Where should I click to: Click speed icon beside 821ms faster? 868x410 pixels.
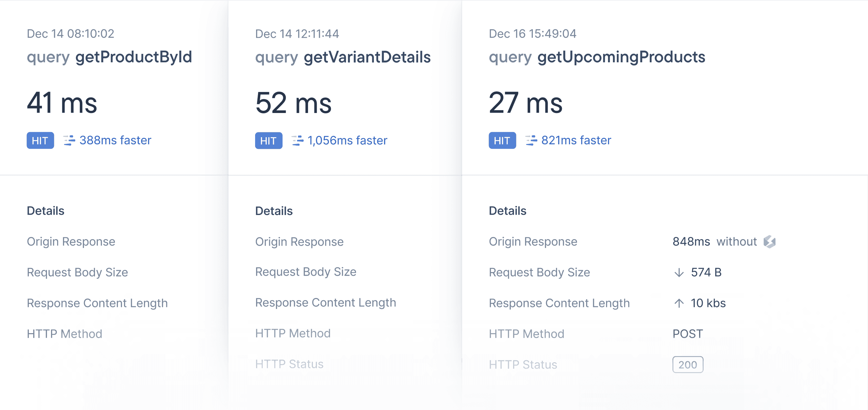(531, 140)
